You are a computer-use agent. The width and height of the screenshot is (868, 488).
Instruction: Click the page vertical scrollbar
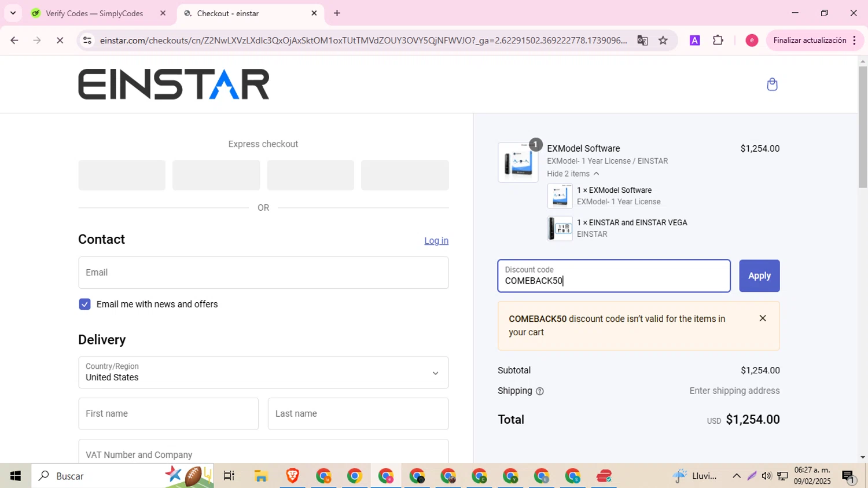tap(863, 127)
